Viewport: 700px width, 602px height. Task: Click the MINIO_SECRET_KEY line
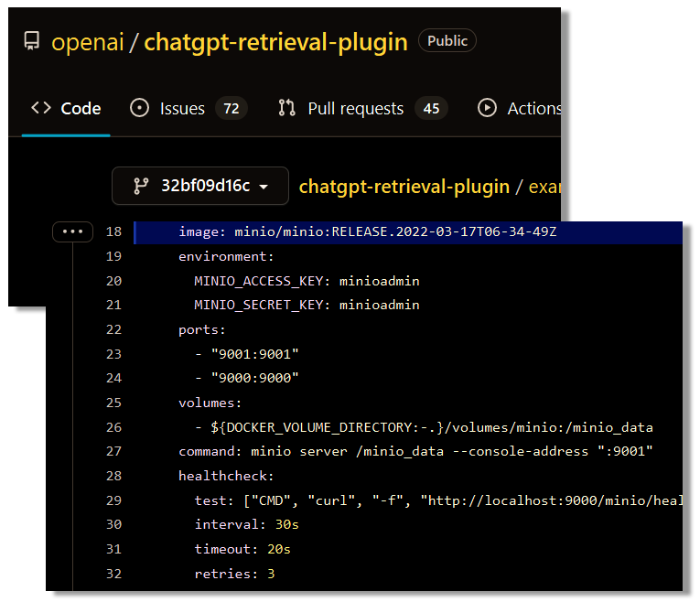(x=307, y=305)
